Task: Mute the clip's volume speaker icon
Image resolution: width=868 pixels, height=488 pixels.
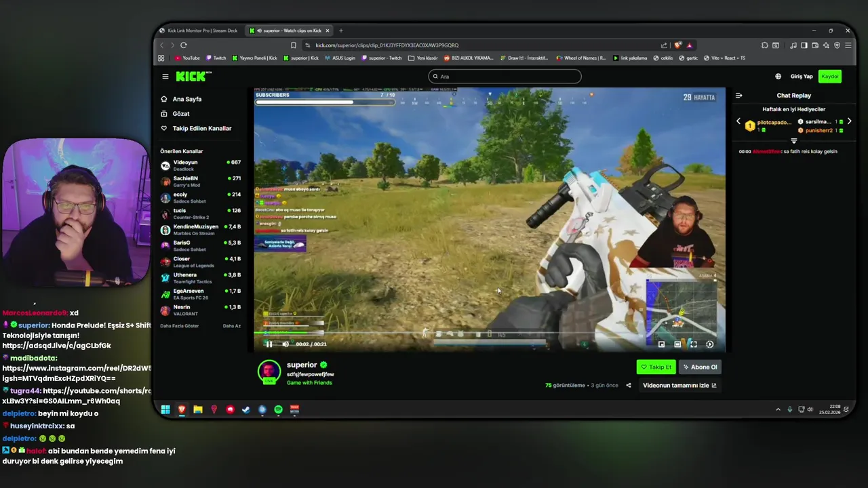Action: pyautogui.click(x=285, y=344)
